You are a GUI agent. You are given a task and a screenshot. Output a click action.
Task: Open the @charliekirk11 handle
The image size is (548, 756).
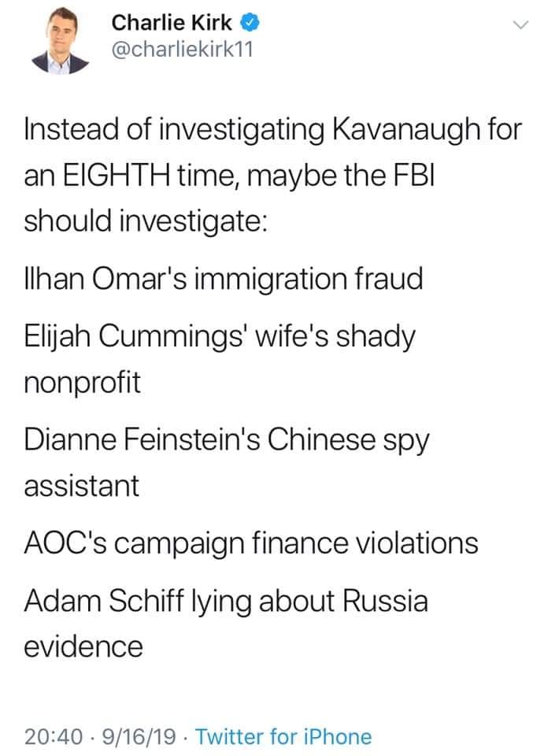coord(181,50)
